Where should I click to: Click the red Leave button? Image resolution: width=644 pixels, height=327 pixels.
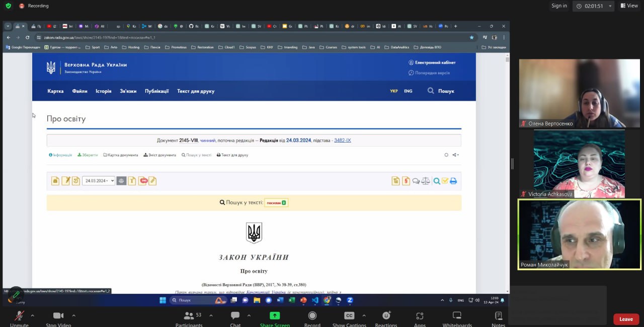pos(626,319)
